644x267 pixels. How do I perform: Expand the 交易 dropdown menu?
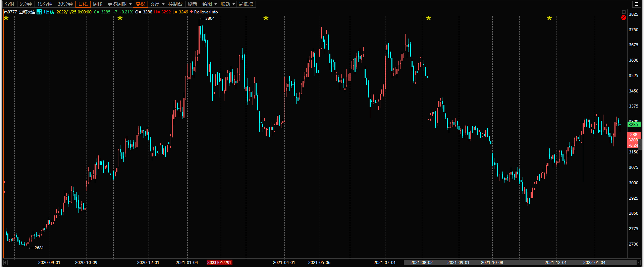point(157,4)
